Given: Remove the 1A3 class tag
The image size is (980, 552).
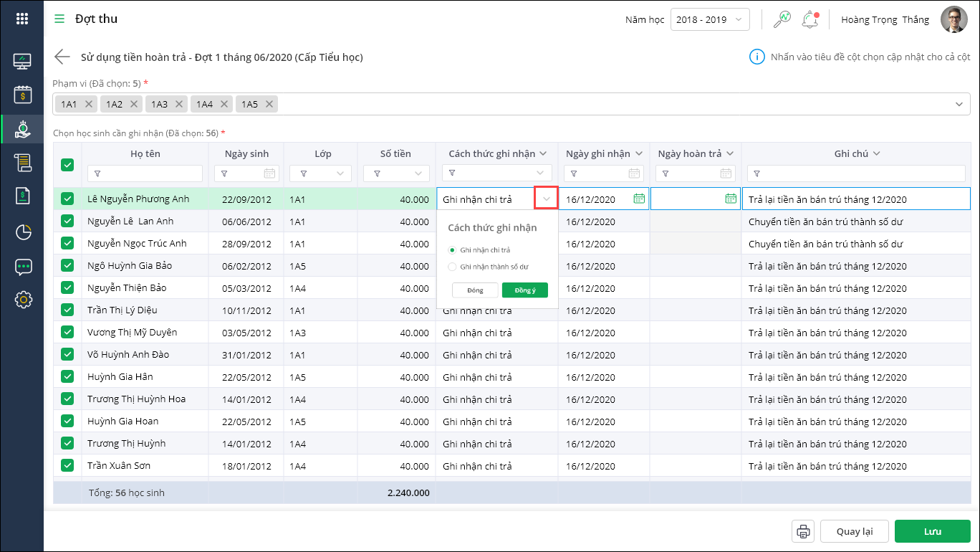Looking at the screenshot, I should click(179, 104).
